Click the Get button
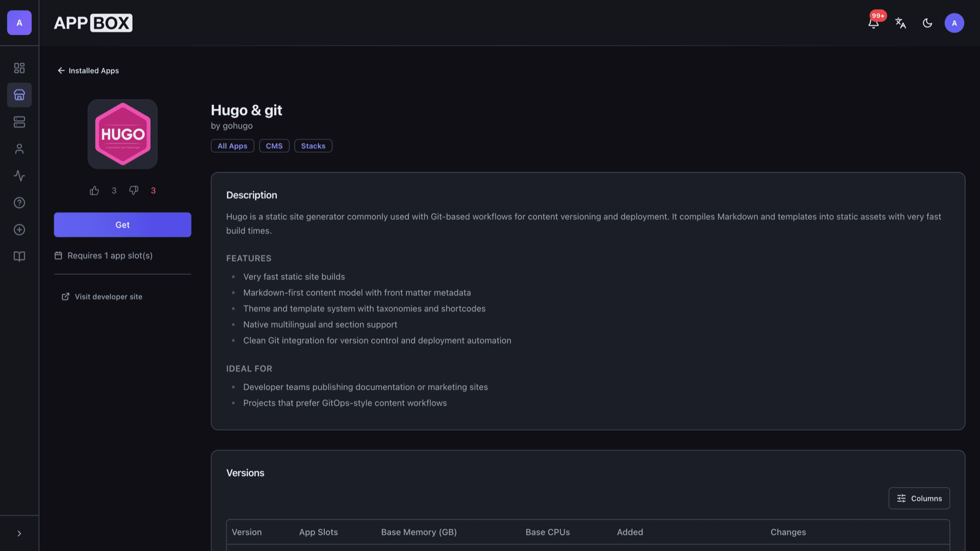The height and width of the screenshot is (551, 980). coord(122,225)
